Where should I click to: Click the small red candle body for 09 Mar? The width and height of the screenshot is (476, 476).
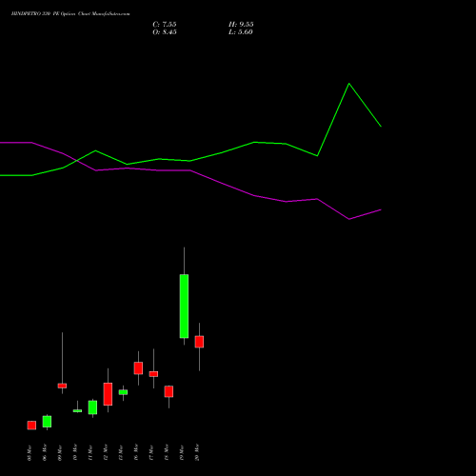[62, 386]
